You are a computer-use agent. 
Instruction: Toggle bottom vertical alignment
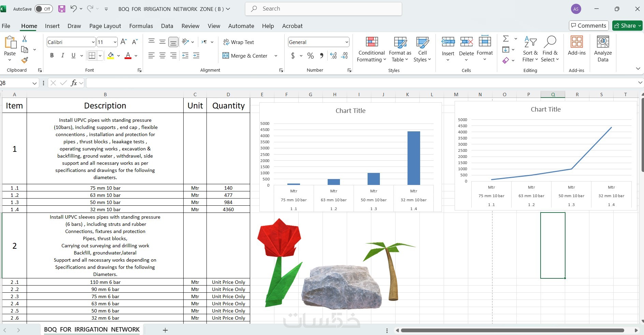[173, 42]
